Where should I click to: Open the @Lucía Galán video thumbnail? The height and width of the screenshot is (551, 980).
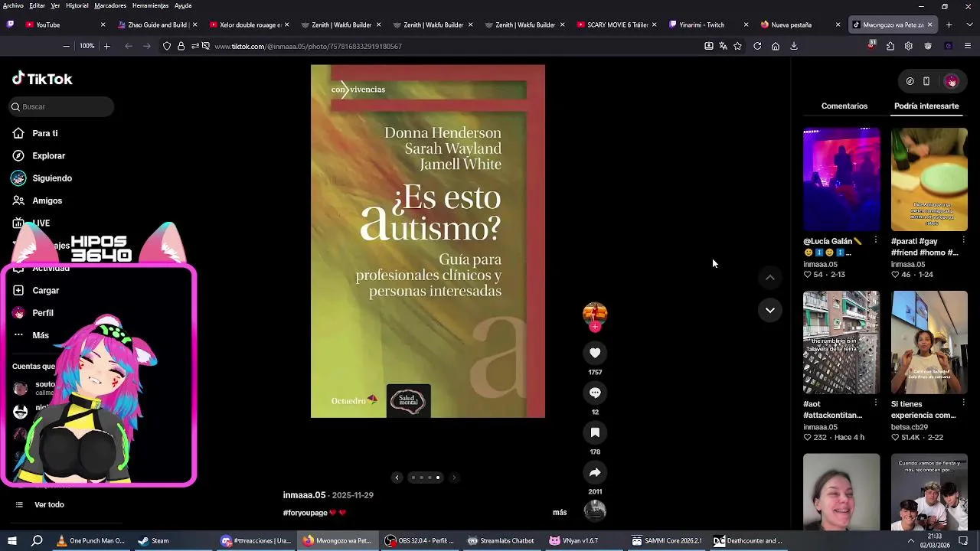coord(841,179)
